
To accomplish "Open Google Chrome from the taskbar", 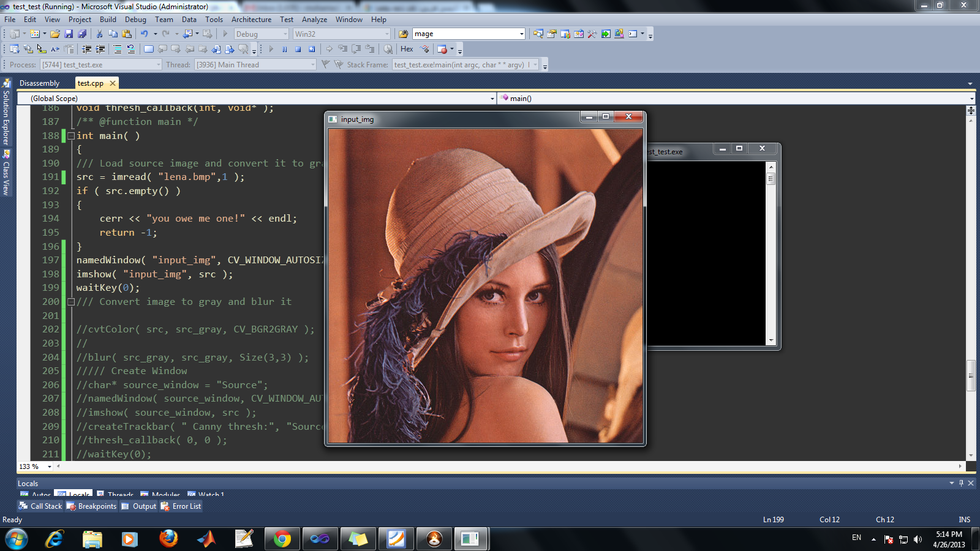I will tap(282, 539).
